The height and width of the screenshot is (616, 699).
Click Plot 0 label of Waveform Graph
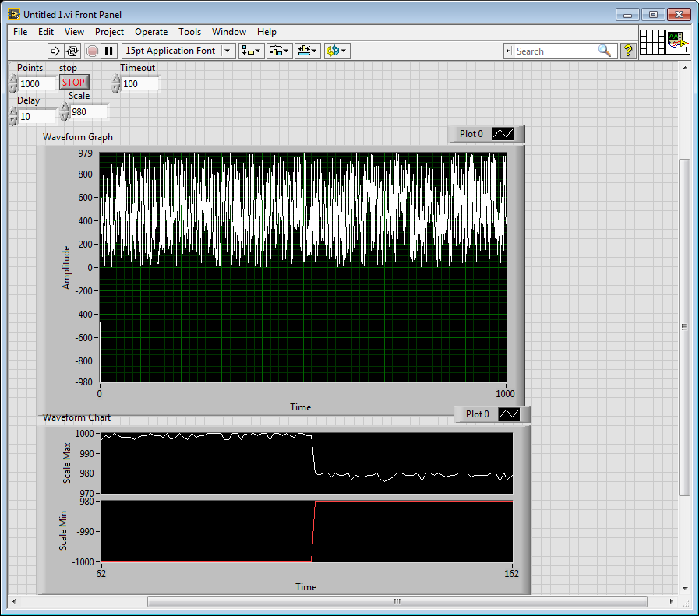click(x=471, y=134)
